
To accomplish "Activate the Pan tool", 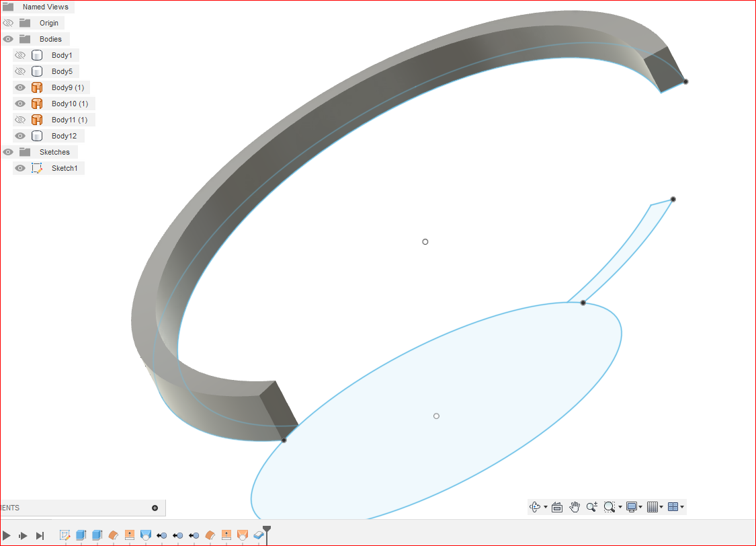I will [575, 507].
